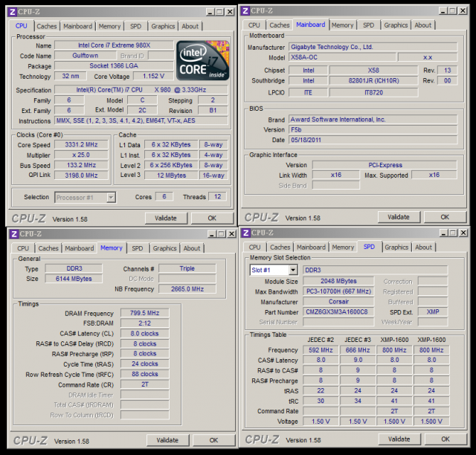Viewport: 476px width, 455px height.
Task: Click the Name field 'Intel Core i7 Extreme 980X'
Action: point(114,45)
